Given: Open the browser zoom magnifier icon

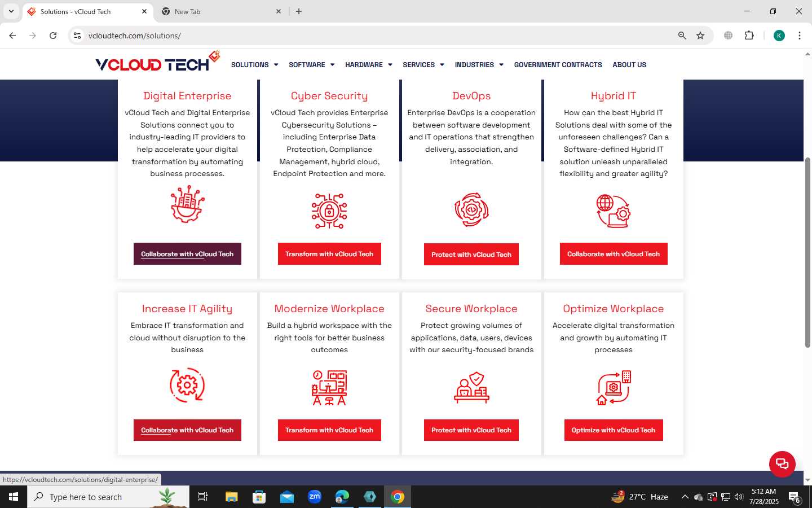Looking at the screenshot, I should (x=682, y=36).
